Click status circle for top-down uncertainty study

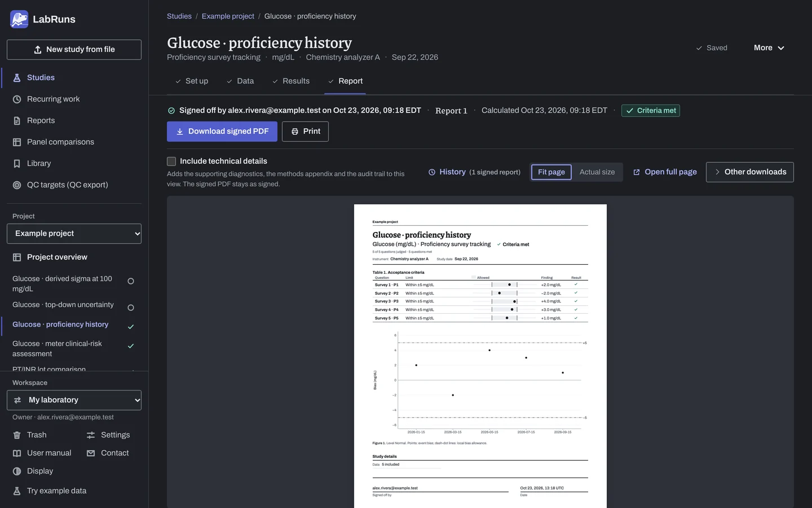coord(131,308)
